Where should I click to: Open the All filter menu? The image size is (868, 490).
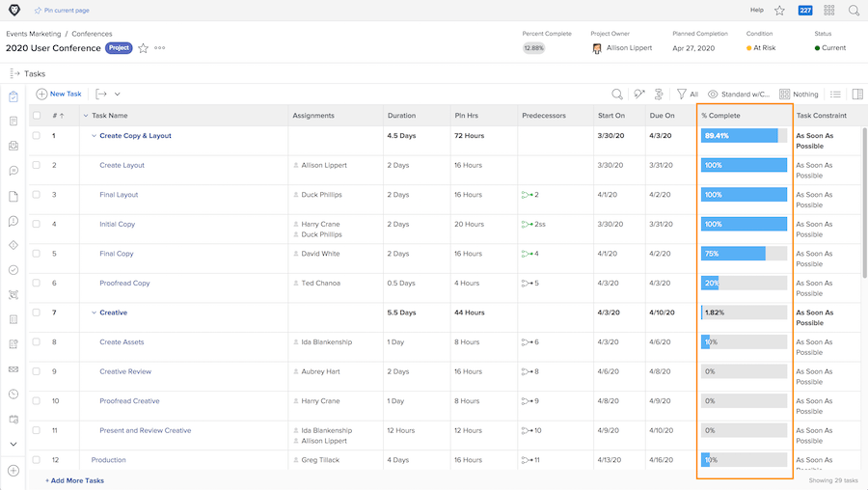click(x=688, y=95)
